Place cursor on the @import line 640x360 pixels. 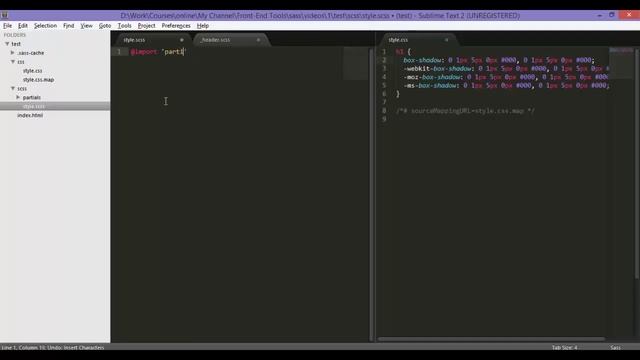click(157, 52)
